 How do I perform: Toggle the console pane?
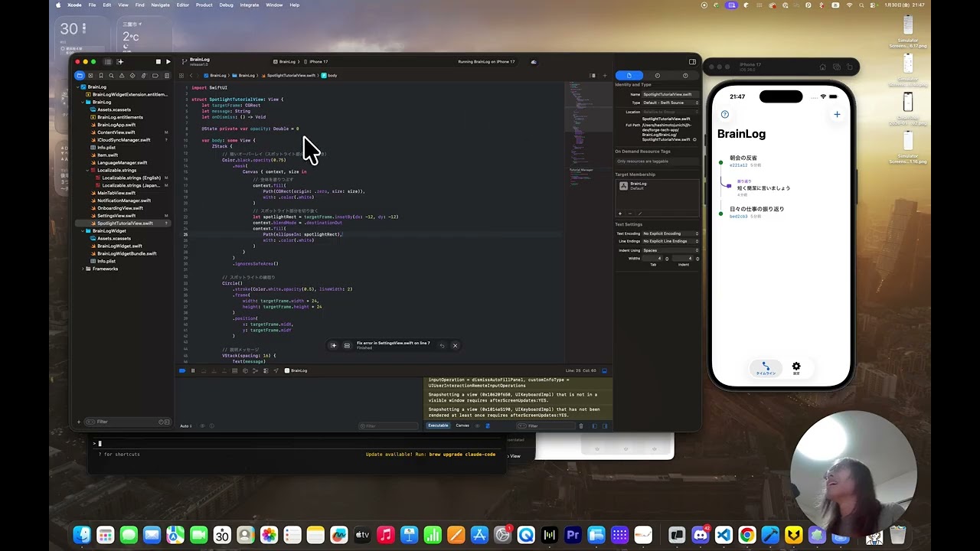605,425
